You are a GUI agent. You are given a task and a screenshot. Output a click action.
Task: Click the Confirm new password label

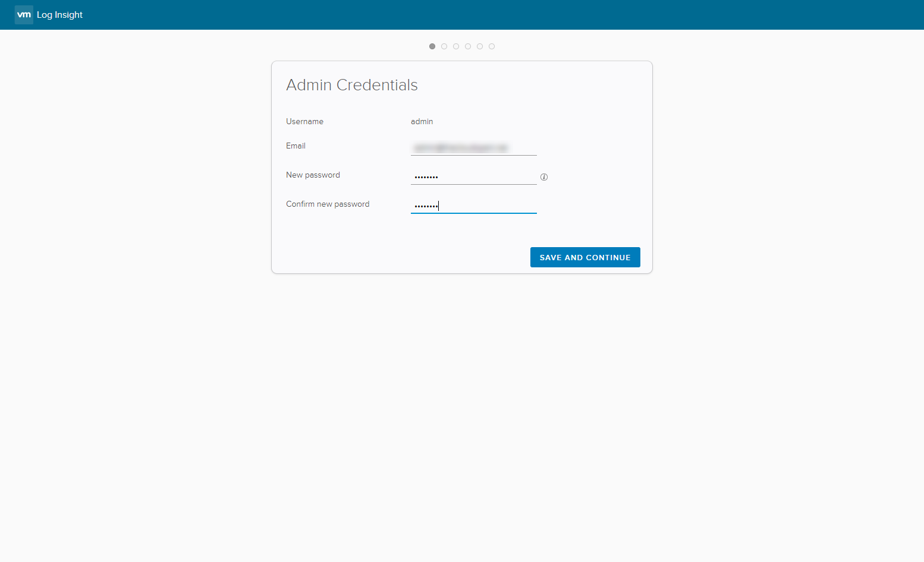(328, 204)
